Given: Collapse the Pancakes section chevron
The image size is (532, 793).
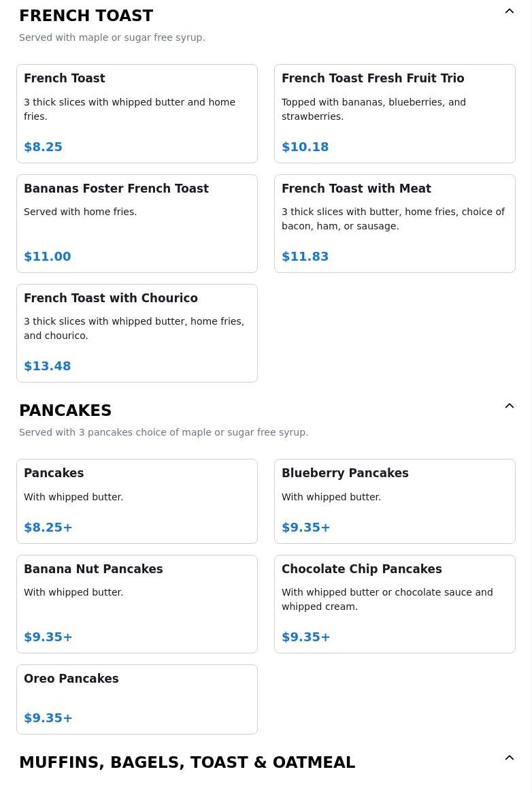Looking at the screenshot, I should click(x=509, y=406).
